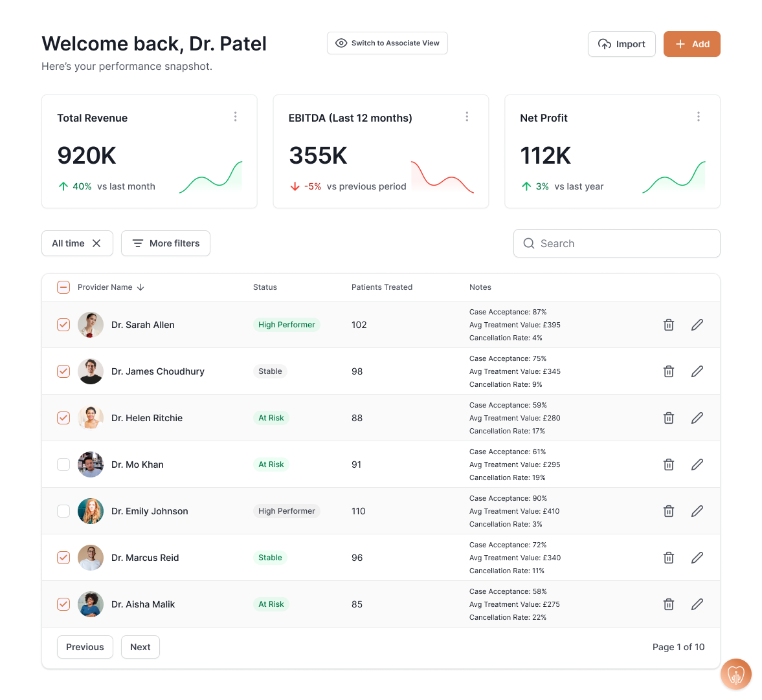The width and height of the screenshot is (762, 700).
Task: Select Dr. Emily Johnson's checkbox
Action: 63,511
